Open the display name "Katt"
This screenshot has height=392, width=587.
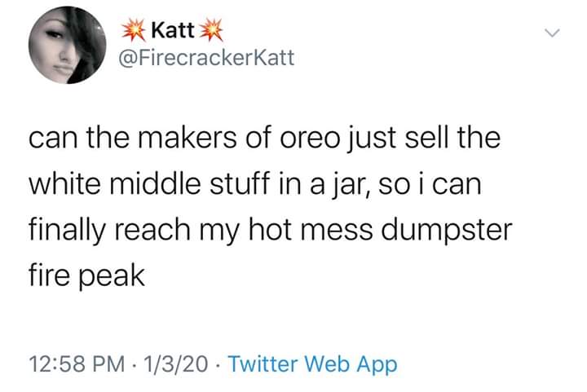(x=172, y=32)
